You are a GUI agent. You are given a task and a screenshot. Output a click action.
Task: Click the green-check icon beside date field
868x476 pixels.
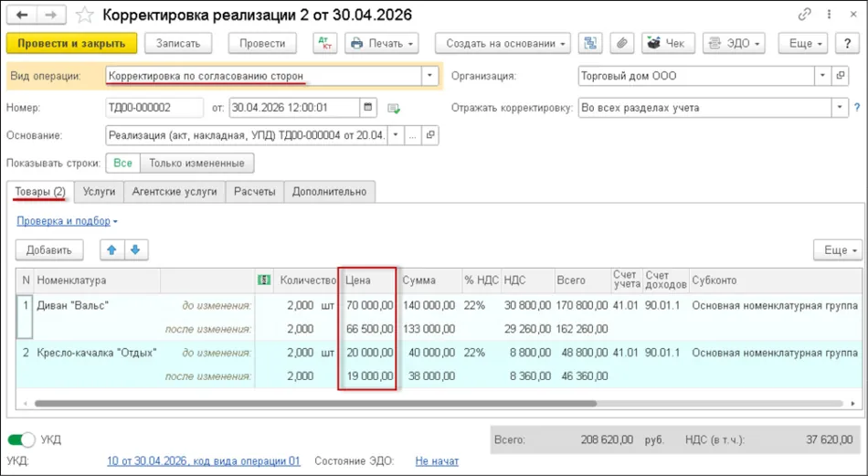coord(394,109)
